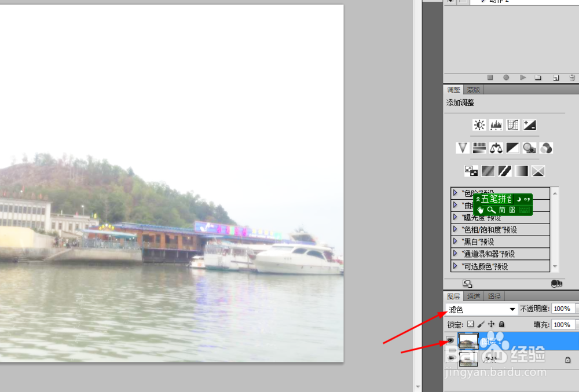Hide the 背景 layer with its eye icon
This screenshot has height=392, width=579.
click(x=450, y=358)
